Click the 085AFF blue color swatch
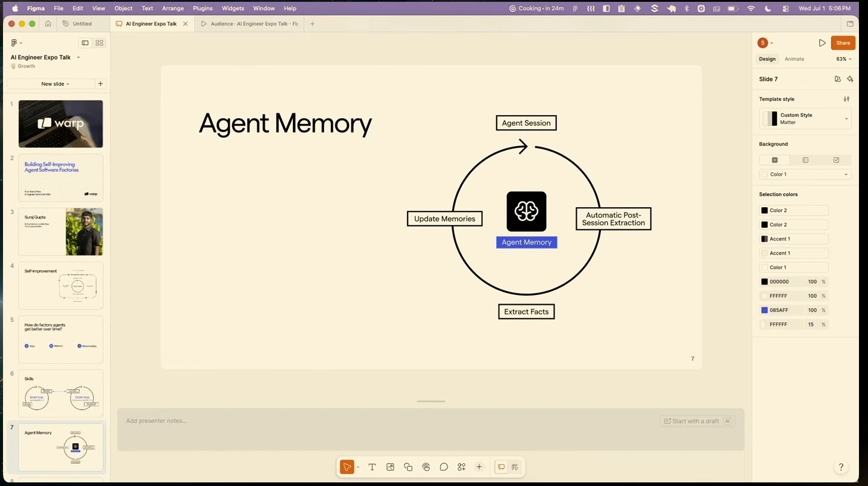The height and width of the screenshot is (486, 868). (764, 310)
